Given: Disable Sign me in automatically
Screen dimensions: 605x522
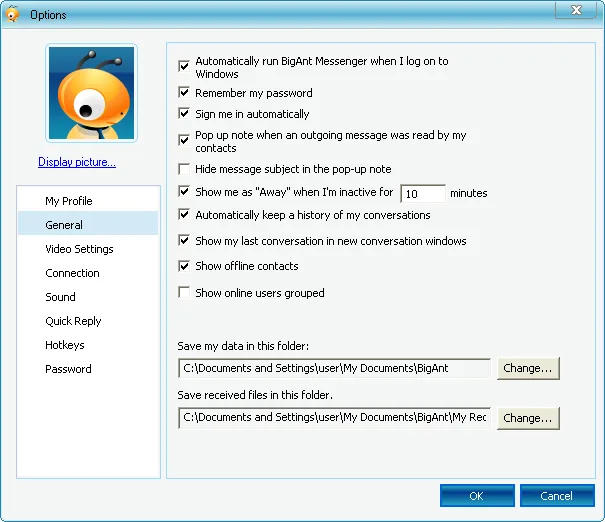Looking at the screenshot, I should [x=184, y=113].
